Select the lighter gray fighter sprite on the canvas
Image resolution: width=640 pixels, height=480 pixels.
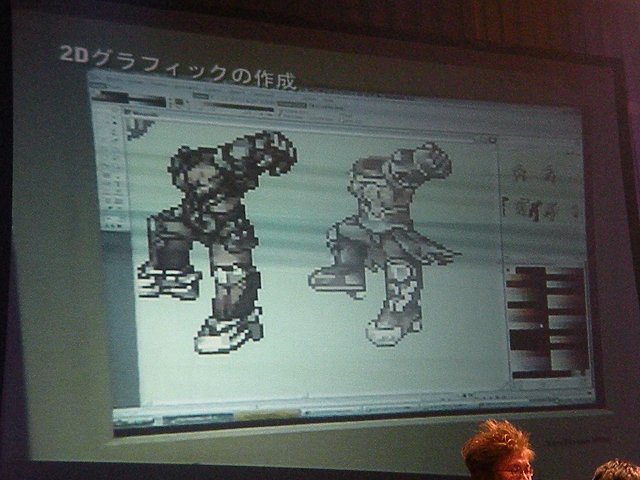pos(384,244)
